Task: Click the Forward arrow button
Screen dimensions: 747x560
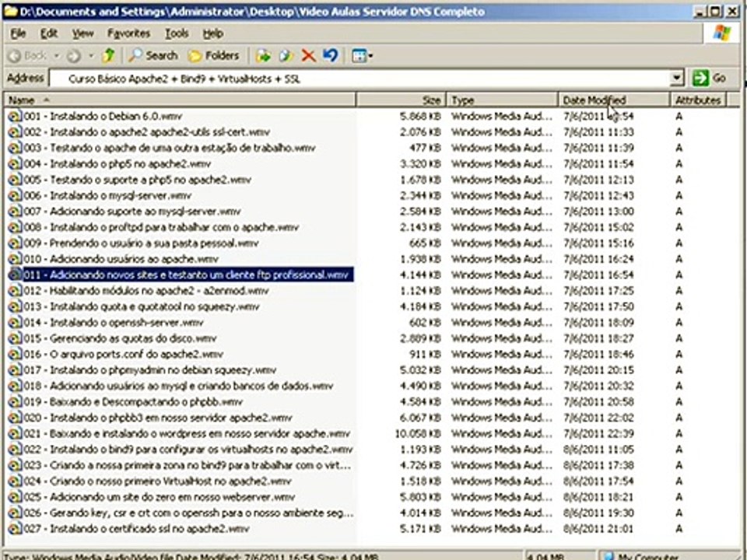Action: [x=73, y=56]
